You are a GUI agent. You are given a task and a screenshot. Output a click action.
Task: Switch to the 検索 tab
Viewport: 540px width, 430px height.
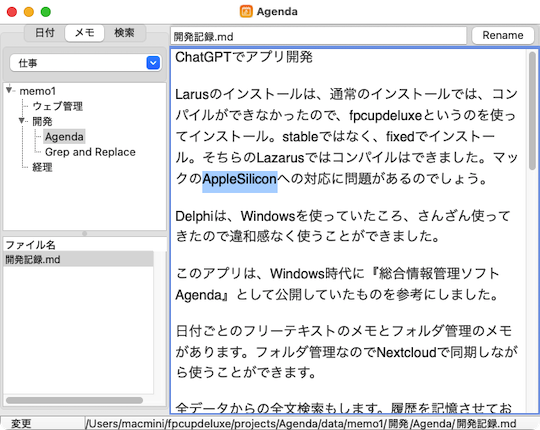pyautogui.click(x=124, y=33)
